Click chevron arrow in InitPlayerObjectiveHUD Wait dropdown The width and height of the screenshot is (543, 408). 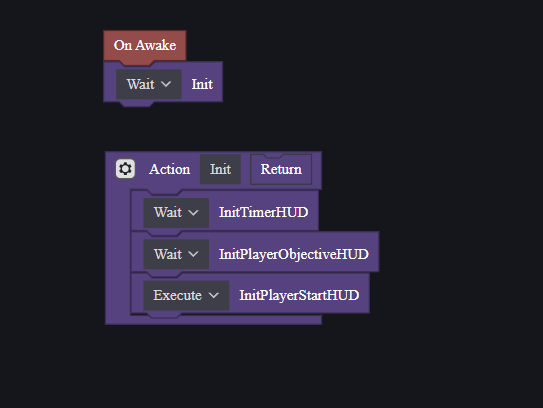193,254
